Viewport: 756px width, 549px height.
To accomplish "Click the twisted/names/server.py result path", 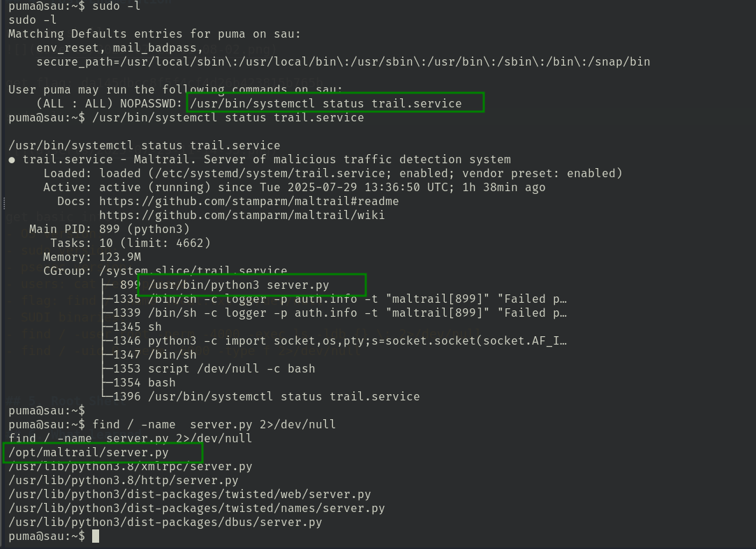I will (196, 508).
